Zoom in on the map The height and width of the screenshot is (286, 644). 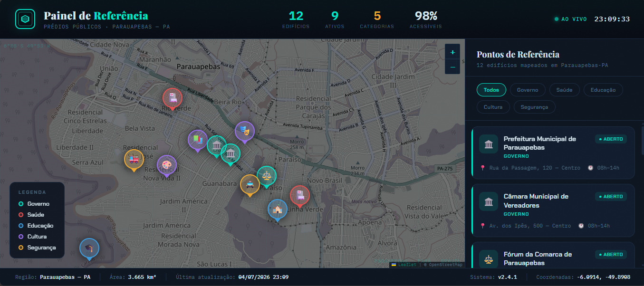[452, 52]
